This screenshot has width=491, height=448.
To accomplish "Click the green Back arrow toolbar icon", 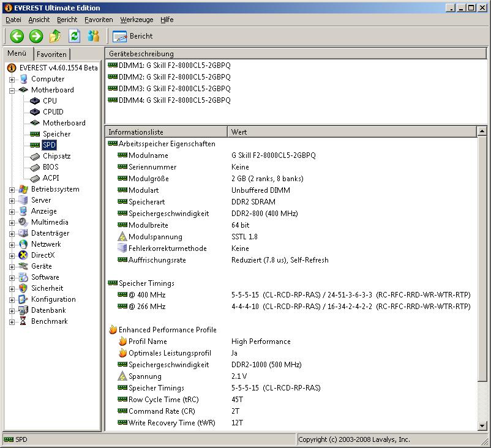I will coord(17,36).
